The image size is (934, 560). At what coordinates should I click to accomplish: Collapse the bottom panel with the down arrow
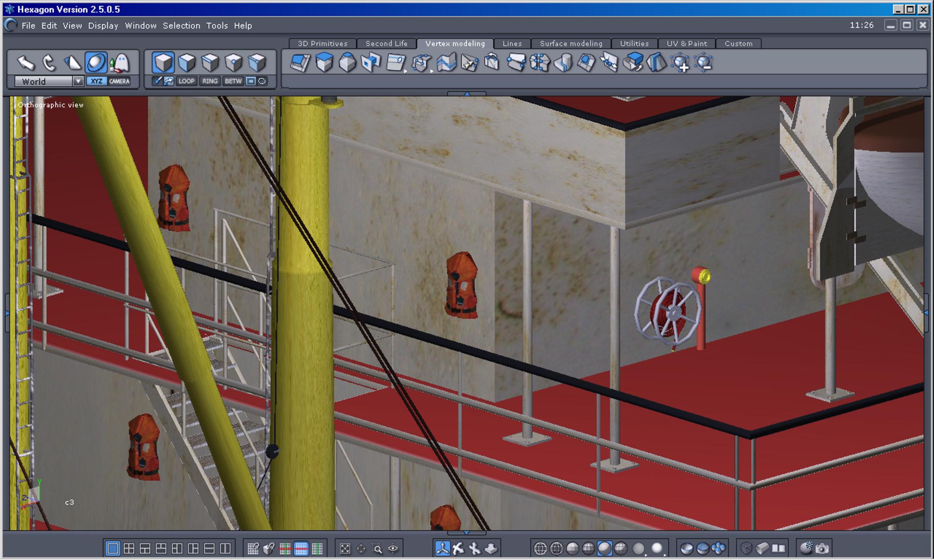467,532
